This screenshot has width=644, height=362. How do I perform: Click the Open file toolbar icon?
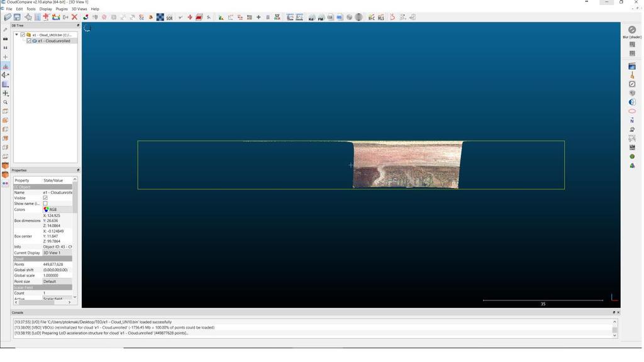click(8, 17)
